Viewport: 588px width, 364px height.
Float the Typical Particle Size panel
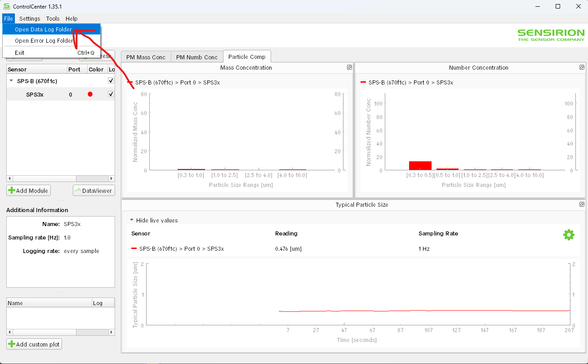click(582, 204)
